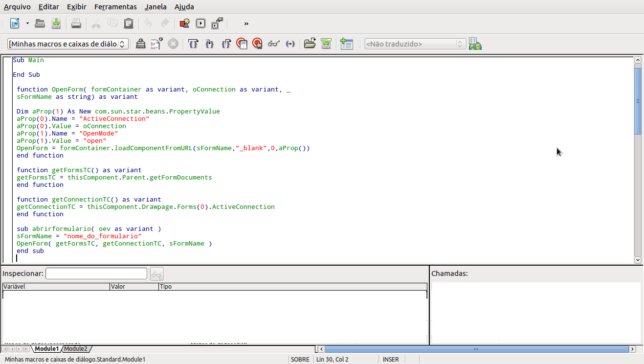Redo the last undone edit
The image size is (644, 364).
click(165, 23)
